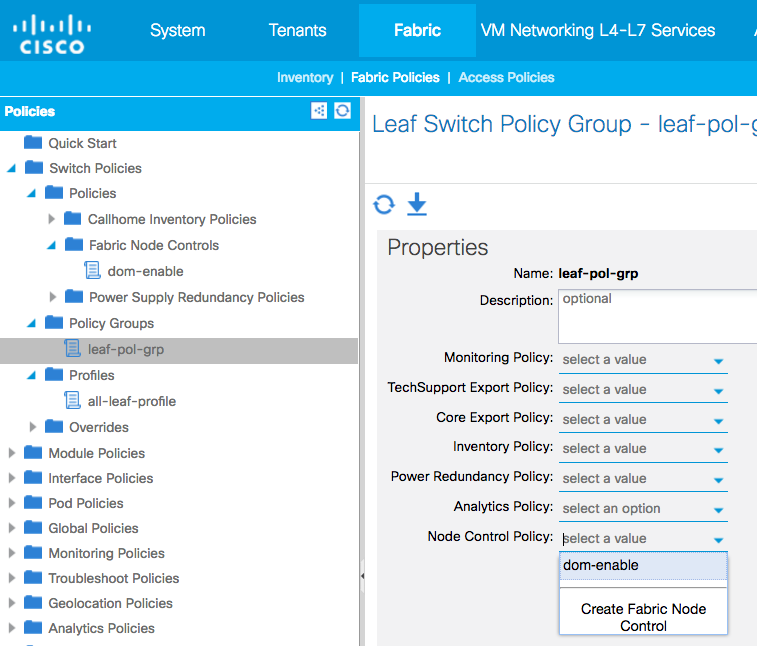Viewport: 757px width, 646px height.
Task: Click the topology icon in Policies panel header
Action: tap(319, 111)
